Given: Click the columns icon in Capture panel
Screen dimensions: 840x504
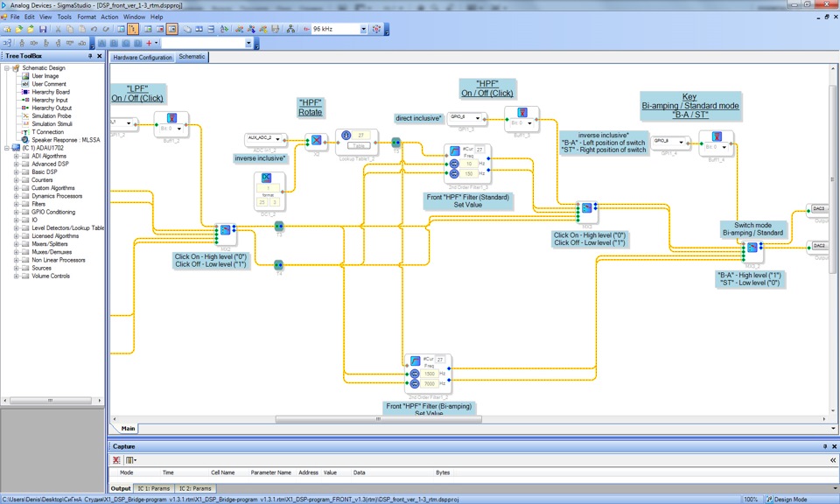Looking at the screenshot, I should 130,460.
